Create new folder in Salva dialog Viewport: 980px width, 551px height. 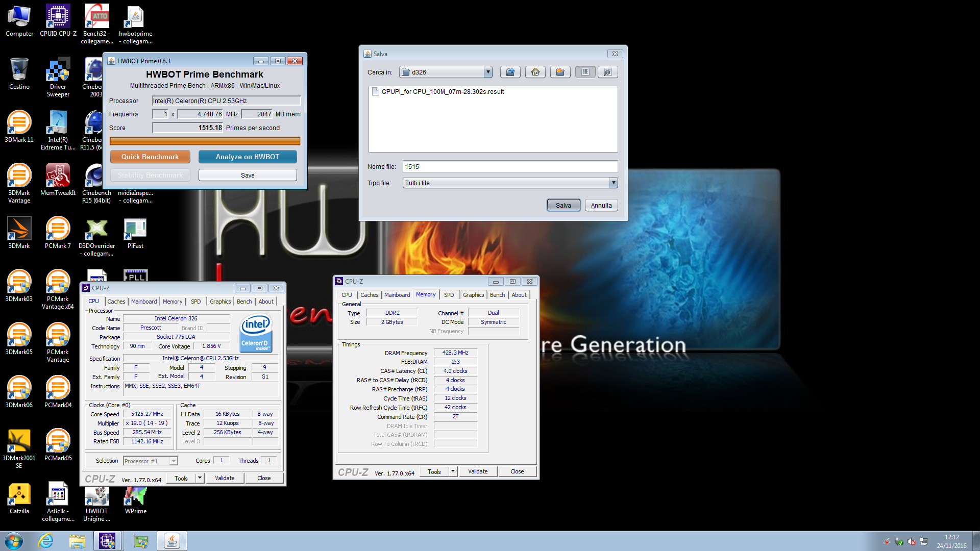point(560,72)
